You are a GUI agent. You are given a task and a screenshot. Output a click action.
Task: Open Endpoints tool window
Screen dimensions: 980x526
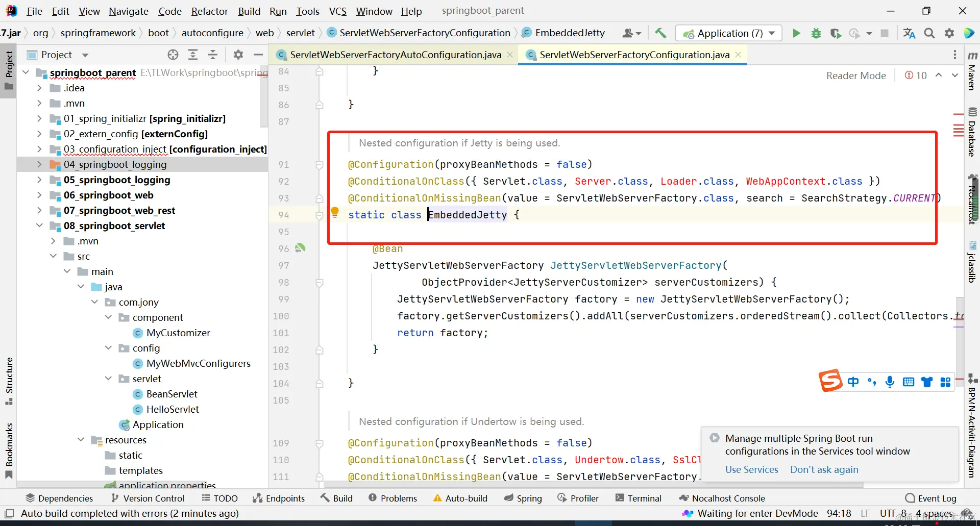pos(279,498)
